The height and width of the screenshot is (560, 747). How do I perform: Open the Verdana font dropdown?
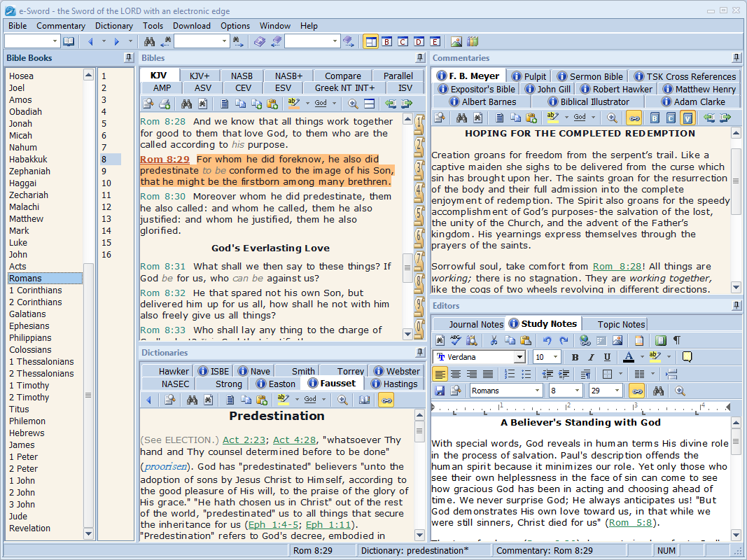click(520, 357)
